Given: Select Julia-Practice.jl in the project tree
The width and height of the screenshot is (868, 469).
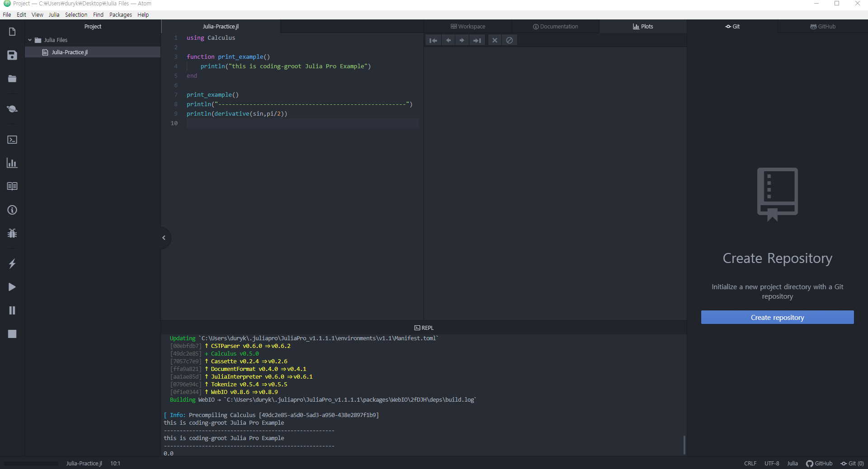Looking at the screenshot, I should [x=93, y=52].
